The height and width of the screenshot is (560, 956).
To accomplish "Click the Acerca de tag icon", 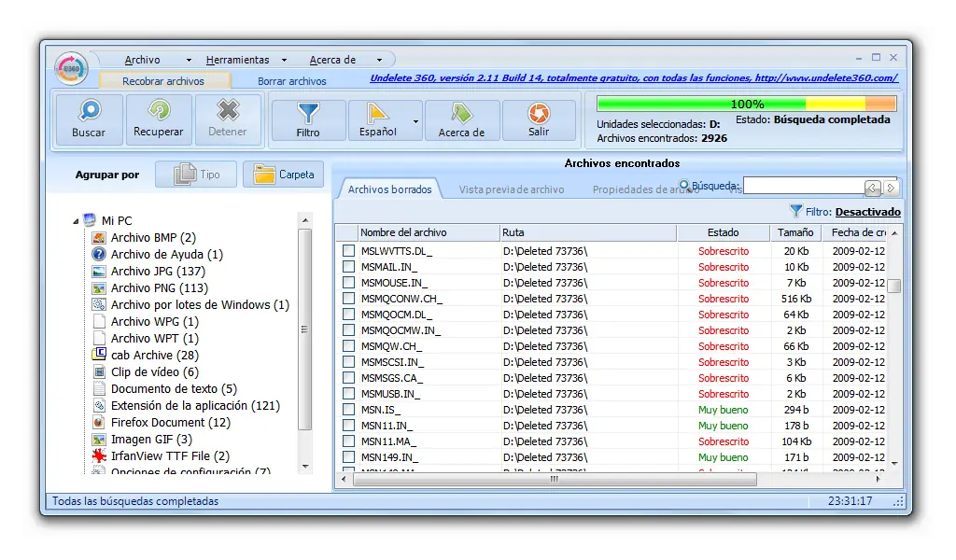I will tap(461, 113).
